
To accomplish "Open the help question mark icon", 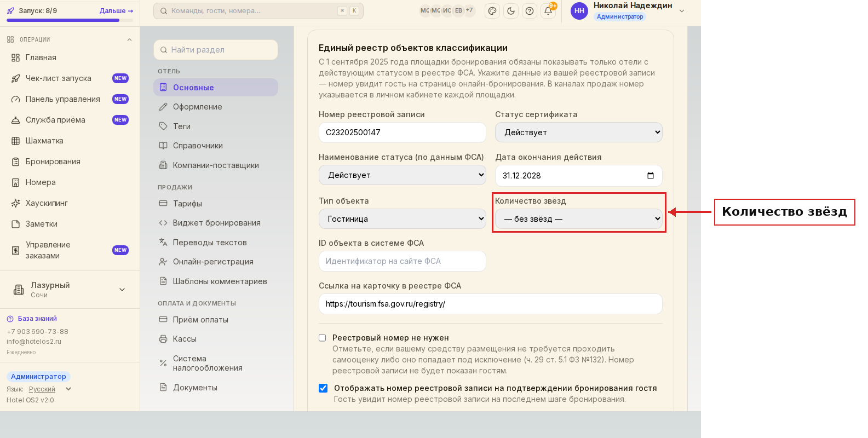I will click(530, 11).
